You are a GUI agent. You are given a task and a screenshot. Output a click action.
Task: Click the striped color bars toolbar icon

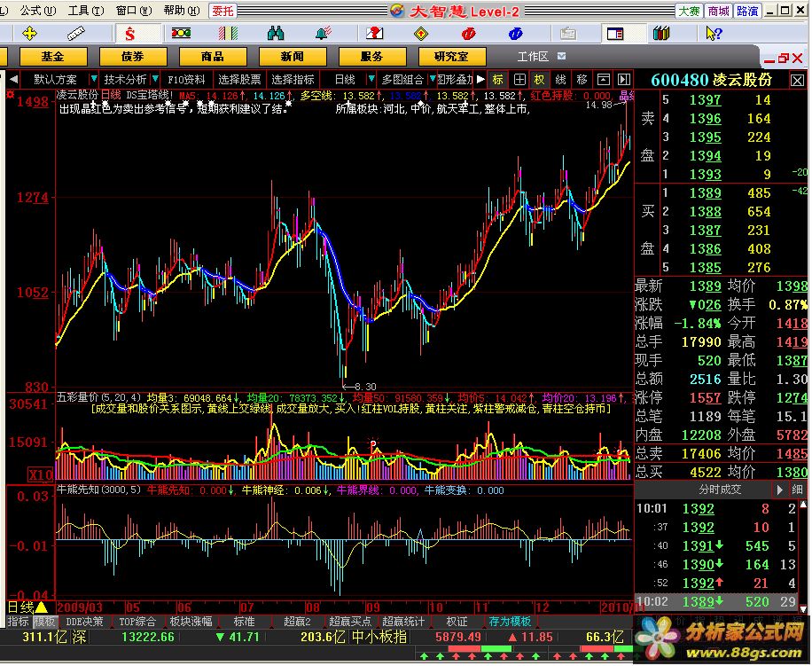tap(228, 34)
